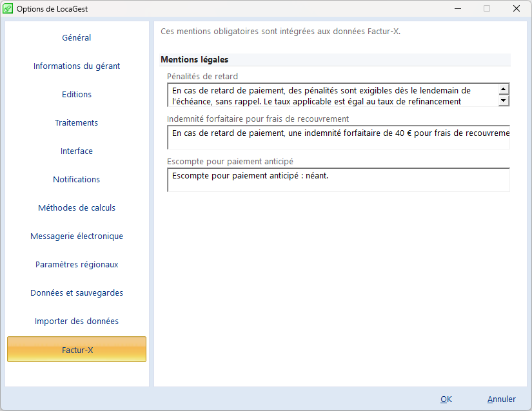Minimize the Options de LocaGest window
532x411 pixels.
[458, 8]
